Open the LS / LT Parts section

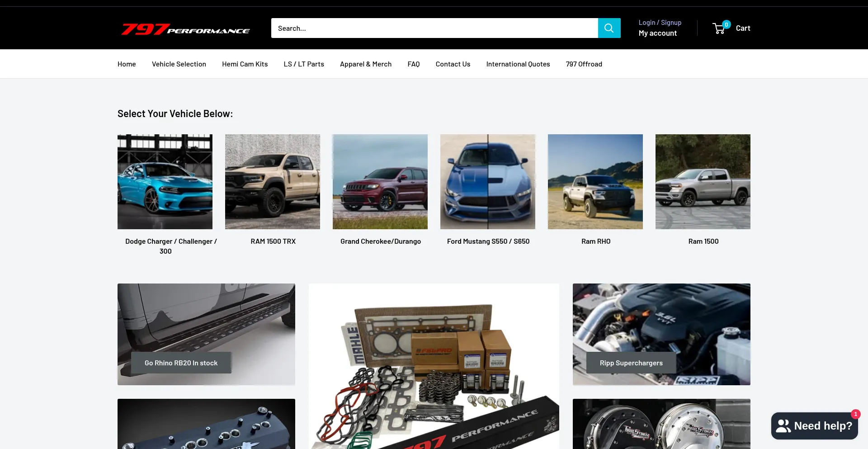coord(303,64)
